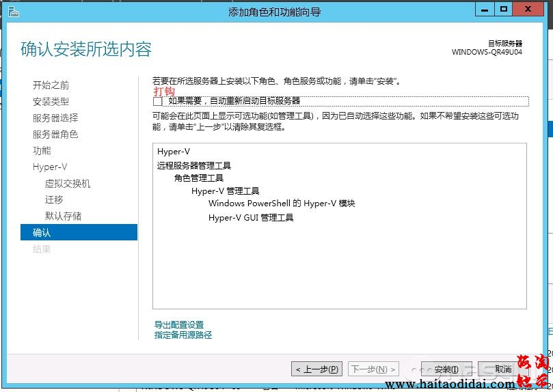
Task: Go to the 开始之前 step
Action: [51, 85]
